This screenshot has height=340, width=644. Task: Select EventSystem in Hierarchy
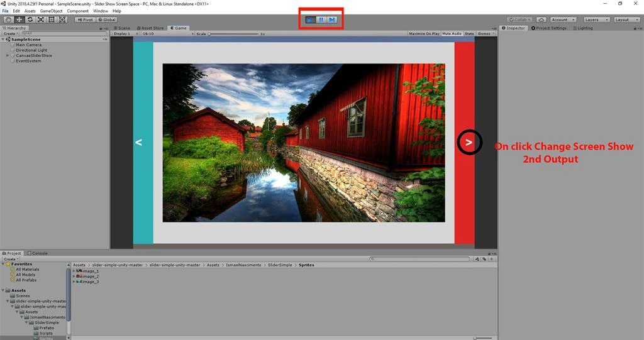click(28, 61)
